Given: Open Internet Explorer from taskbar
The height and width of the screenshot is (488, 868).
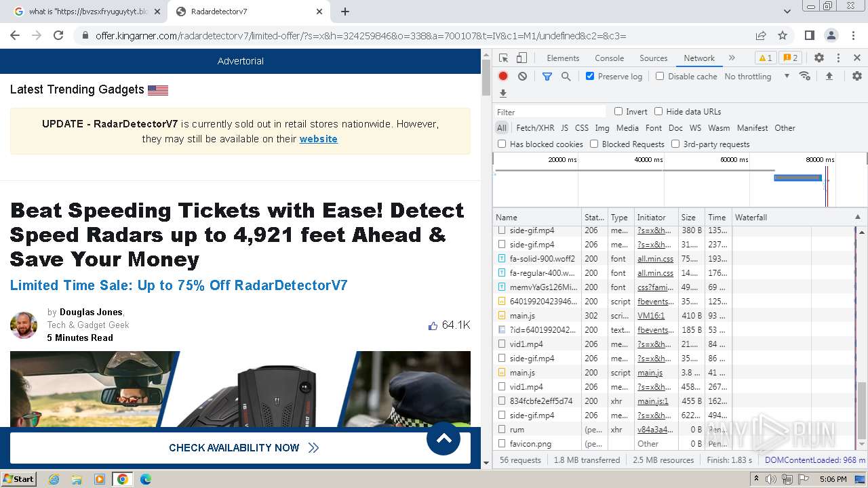Looking at the screenshot, I should 54,479.
